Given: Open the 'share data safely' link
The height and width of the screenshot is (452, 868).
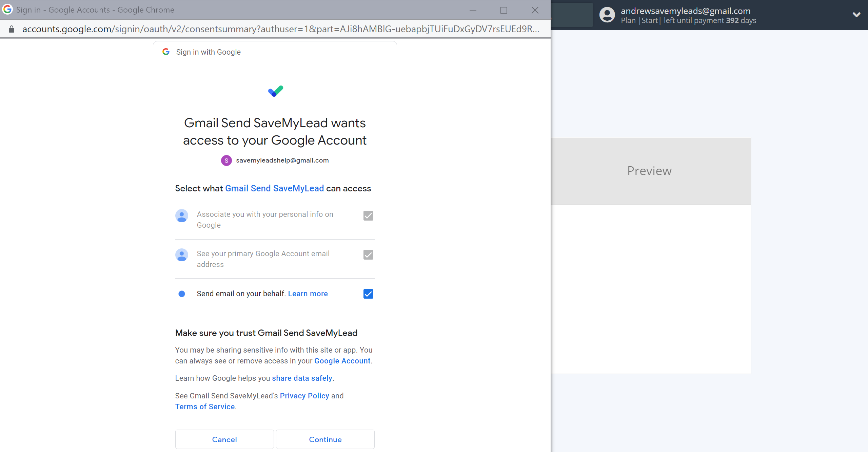Looking at the screenshot, I should 302,378.
